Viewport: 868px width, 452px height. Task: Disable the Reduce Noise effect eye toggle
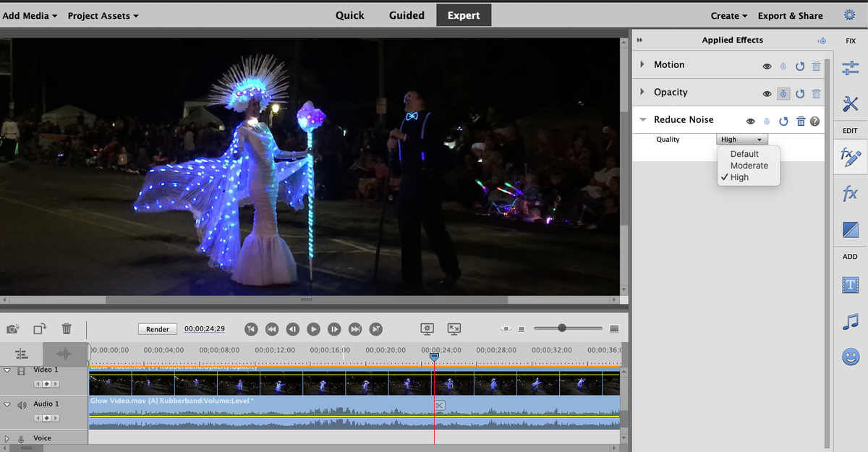pyautogui.click(x=752, y=120)
